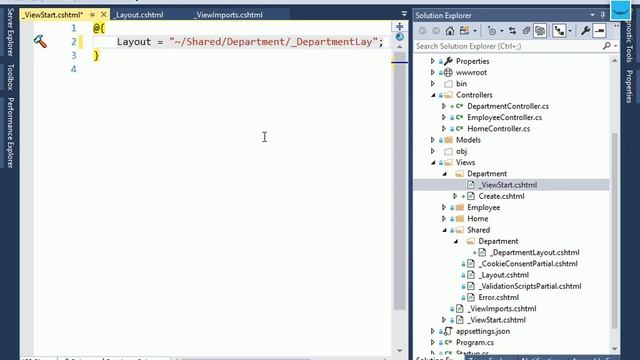
Task: Click the magnifier search icon in Solution Explorer
Action: coord(607,46)
